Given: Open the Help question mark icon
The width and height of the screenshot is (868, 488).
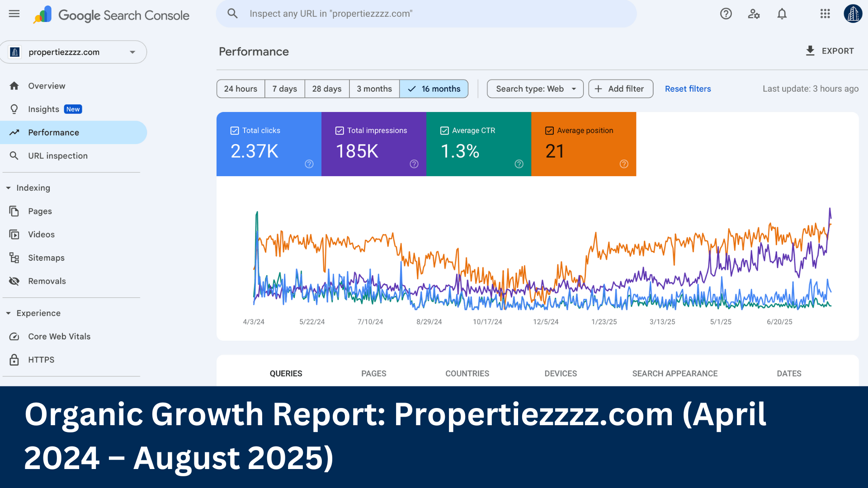Looking at the screenshot, I should [x=726, y=14].
